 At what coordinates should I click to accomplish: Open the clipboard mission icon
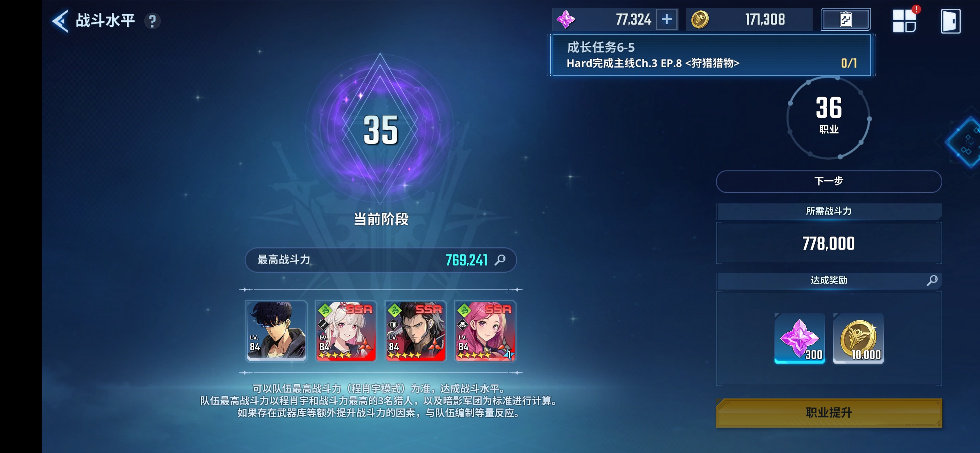coord(845,19)
